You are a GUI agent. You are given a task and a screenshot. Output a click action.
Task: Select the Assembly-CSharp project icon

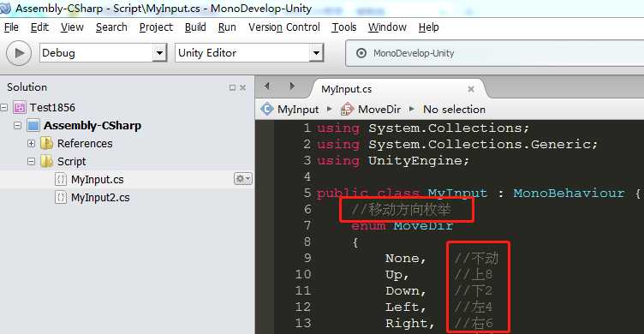point(33,125)
